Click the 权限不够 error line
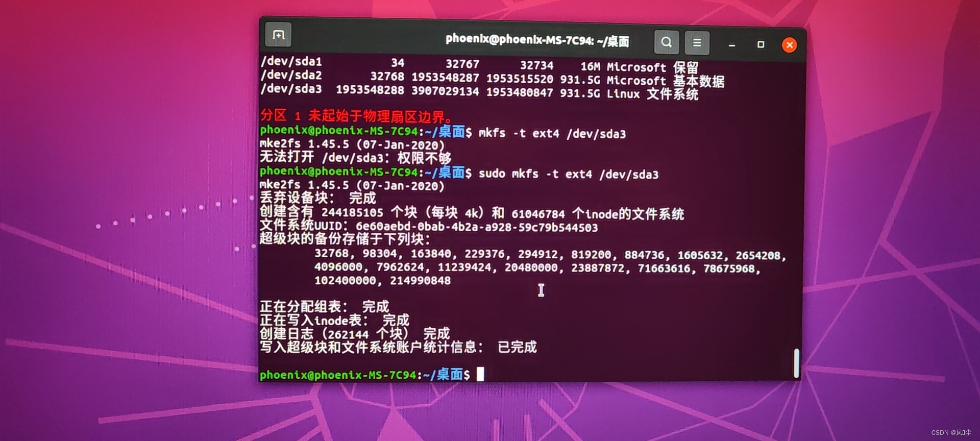This screenshot has height=441, width=980. pyautogui.click(x=356, y=157)
